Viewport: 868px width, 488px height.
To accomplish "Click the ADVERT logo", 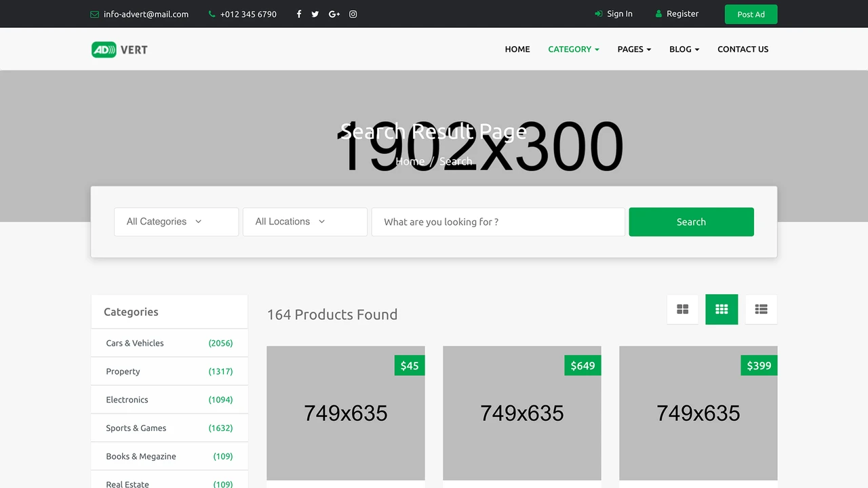I will click(x=119, y=49).
